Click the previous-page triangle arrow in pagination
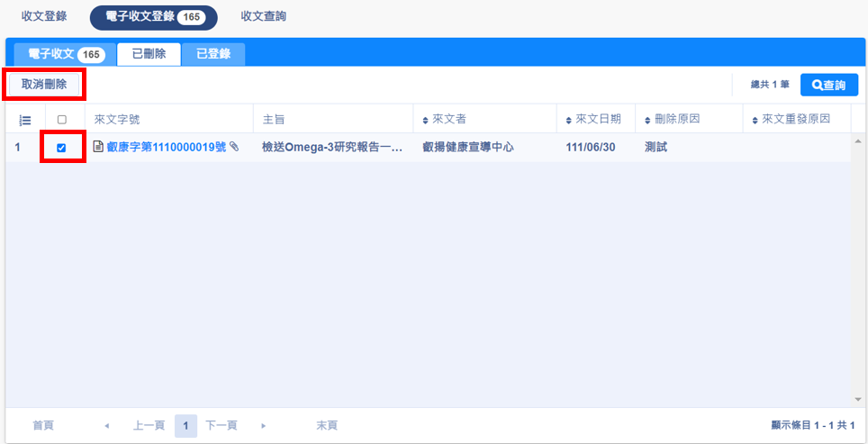Viewport: 868px width, 444px height. tap(107, 425)
